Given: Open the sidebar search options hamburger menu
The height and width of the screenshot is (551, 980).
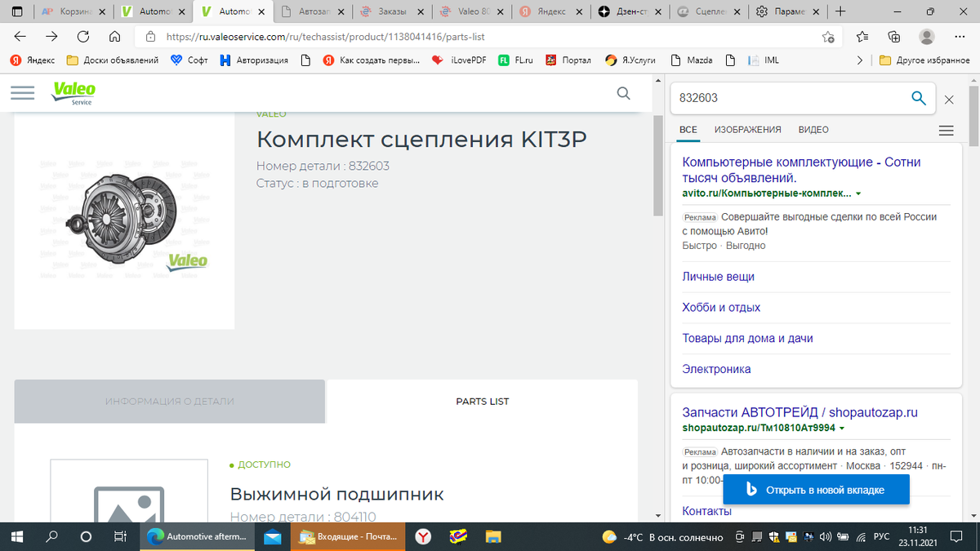Looking at the screenshot, I should click(947, 131).
